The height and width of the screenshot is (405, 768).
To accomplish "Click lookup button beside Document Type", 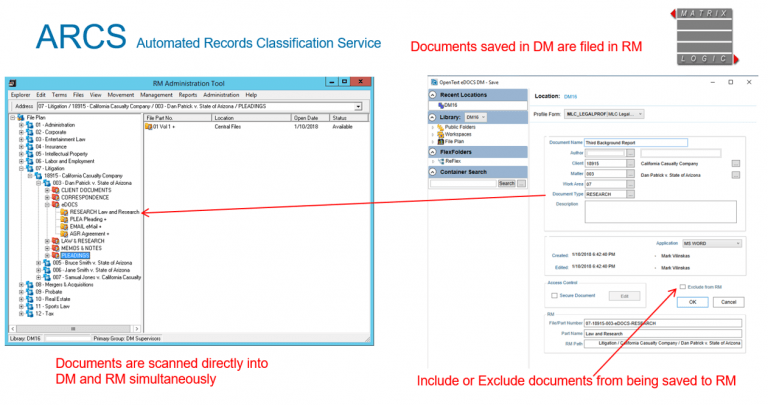I will (x=630, y=194).
